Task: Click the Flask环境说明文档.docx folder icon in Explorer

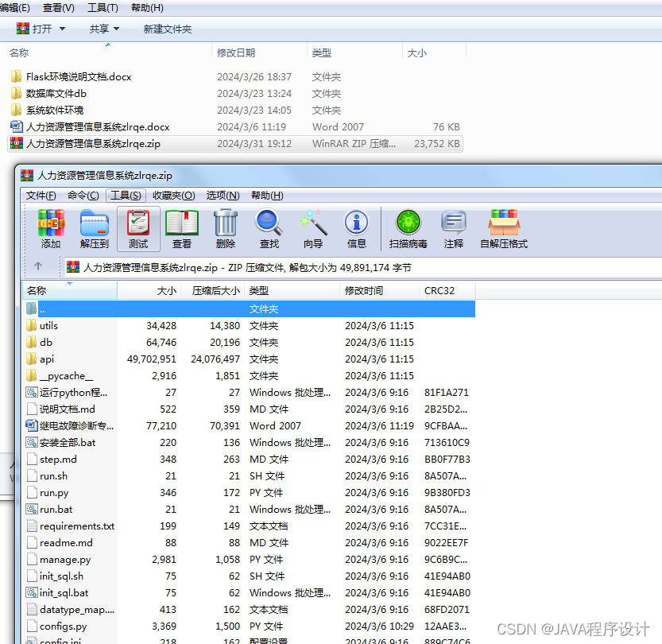Action: pyautogui.click(x=16, y=76)
